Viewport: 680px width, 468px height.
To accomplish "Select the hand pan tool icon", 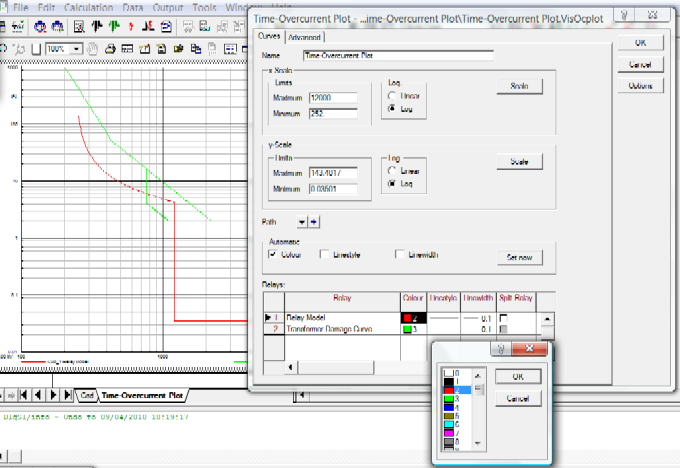I will click(x=92, y=49).
